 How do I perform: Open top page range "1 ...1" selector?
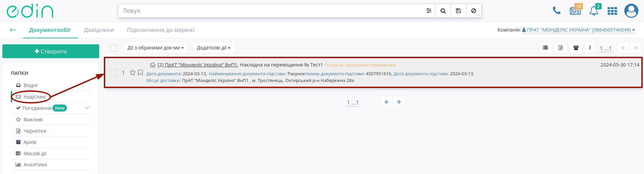coord(606,48)
